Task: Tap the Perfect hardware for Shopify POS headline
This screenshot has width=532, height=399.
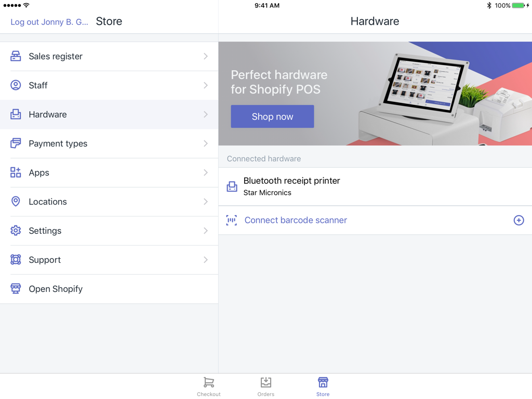Action: (x=279, y=82)
